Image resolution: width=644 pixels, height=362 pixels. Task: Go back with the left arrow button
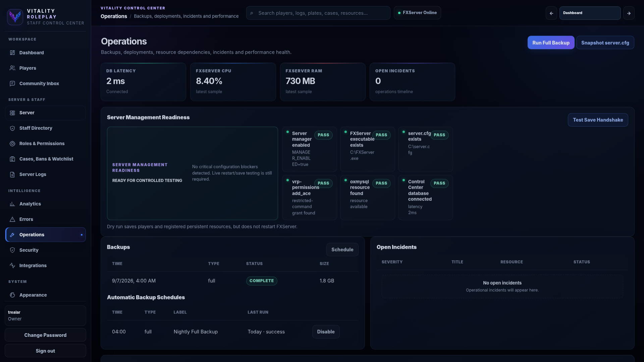click(x=551, y=13)
